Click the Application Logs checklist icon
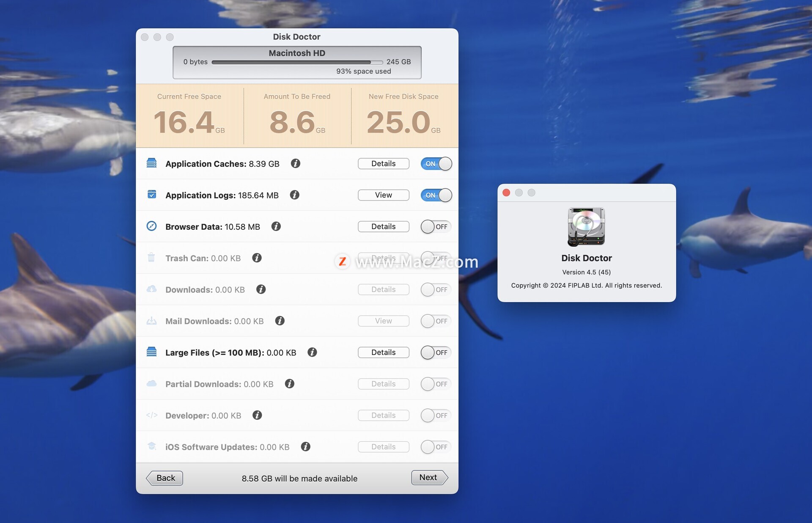 tap(151, 194)
